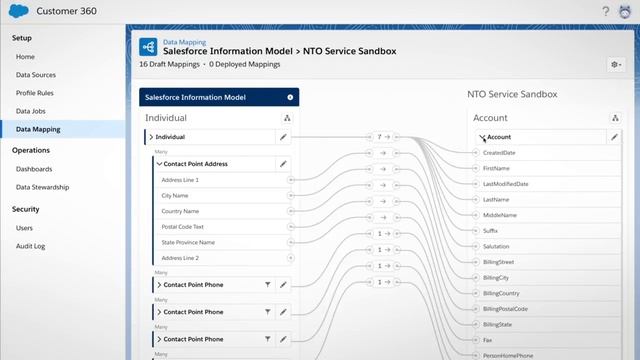Open the gear settings dropdown

click(x=616, y=64)
